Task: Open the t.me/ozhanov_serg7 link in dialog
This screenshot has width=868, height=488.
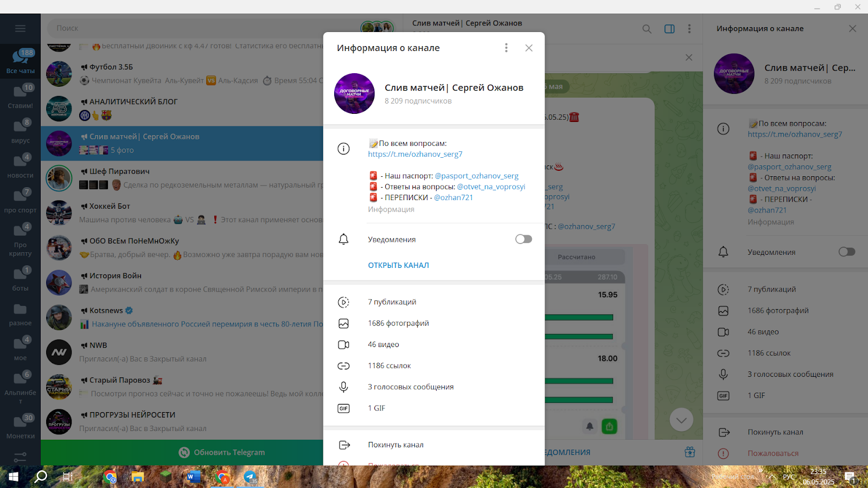Action: tap(415, 154)
